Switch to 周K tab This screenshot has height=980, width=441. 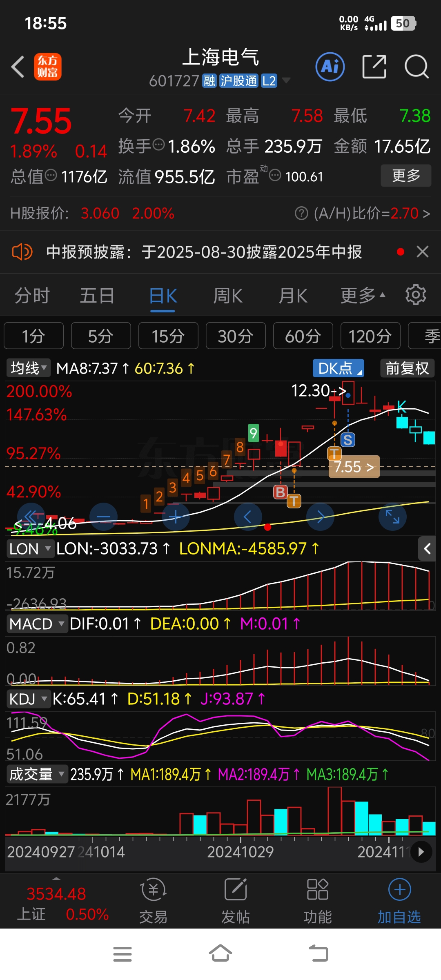click(228, 295)
